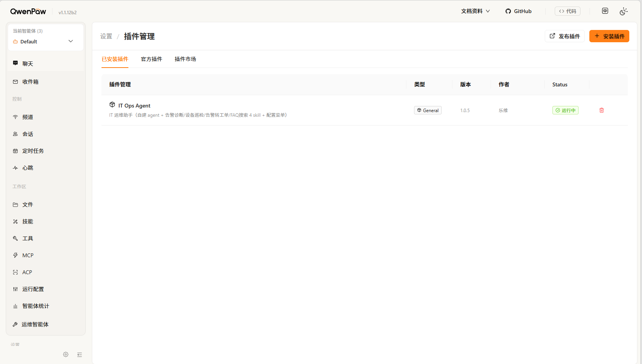
Task: Collapse the sidebar menu icon
Action: [x=80, y=355]
